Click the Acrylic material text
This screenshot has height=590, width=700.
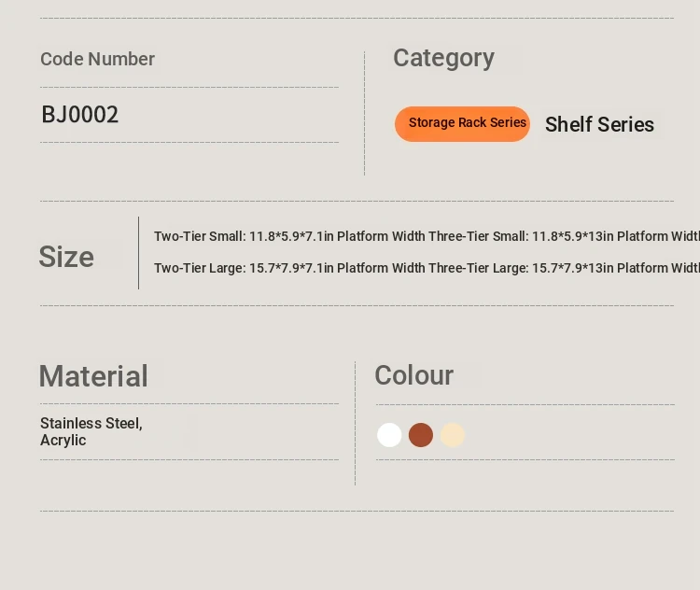[x=63, y=441]
